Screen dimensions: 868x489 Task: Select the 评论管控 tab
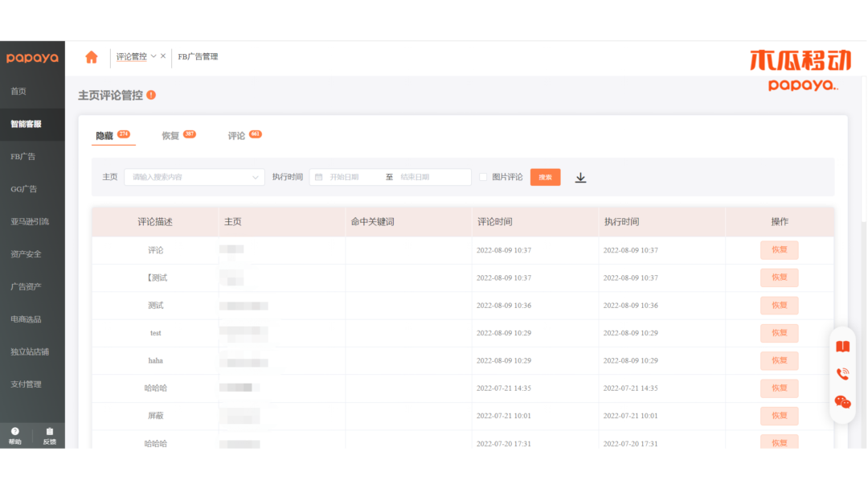point(131,56)
